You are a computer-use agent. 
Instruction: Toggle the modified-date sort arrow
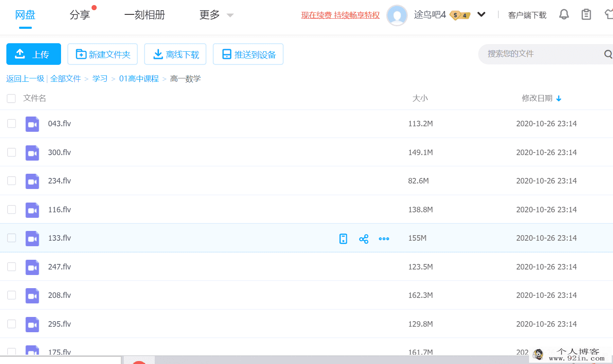(x=559, y=98)
